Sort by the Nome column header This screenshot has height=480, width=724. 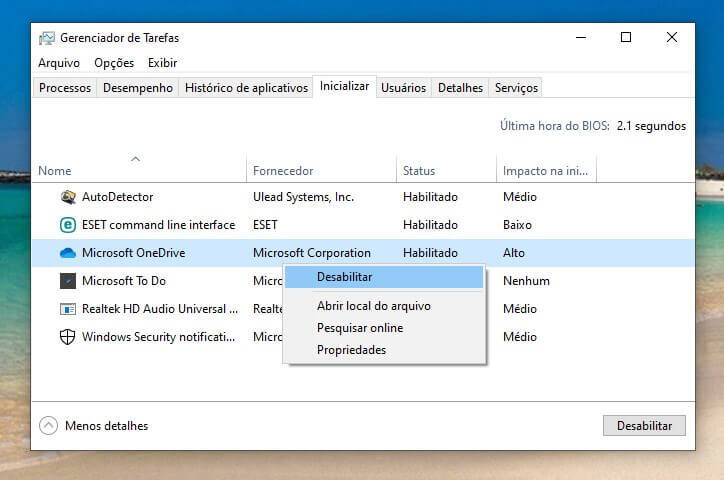[139, 171]
